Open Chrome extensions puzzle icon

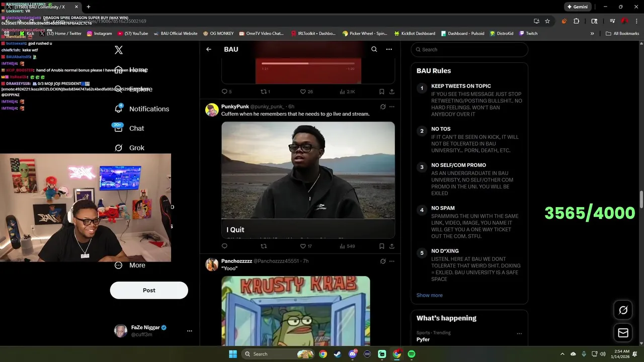577,21
